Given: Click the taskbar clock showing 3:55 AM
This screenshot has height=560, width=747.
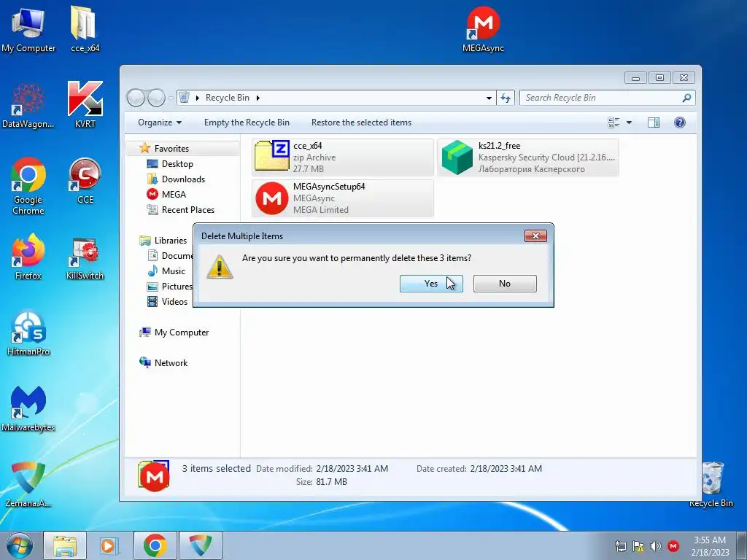Looking at the screenshot, I should [x=710, y=545].
